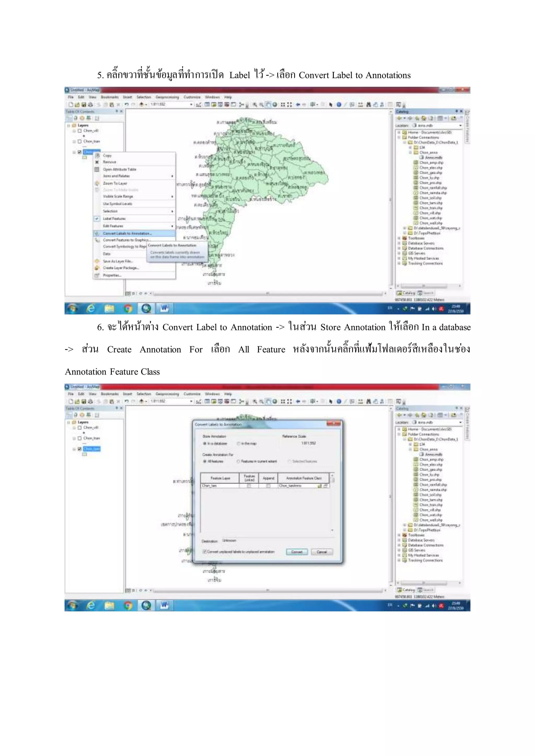Toggle Chon_vill layer checkbox in upper Table Of Contents
The width and height of the screenshot is (535, 756).
[x=79, y=131]
